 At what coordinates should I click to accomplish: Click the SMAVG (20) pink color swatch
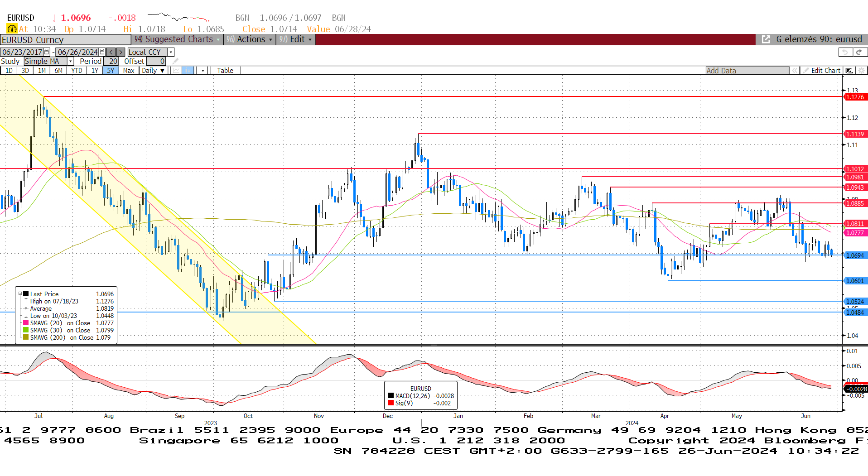click(26, 323)
